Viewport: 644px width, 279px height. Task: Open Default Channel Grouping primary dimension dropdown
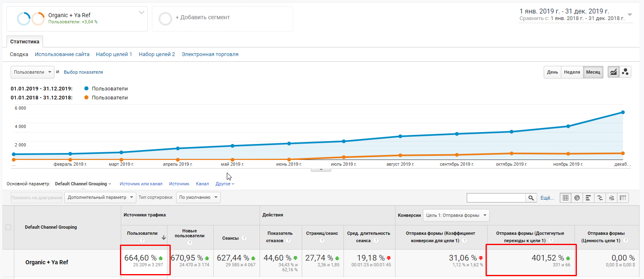pyautogui.click(x=83, y=184)
